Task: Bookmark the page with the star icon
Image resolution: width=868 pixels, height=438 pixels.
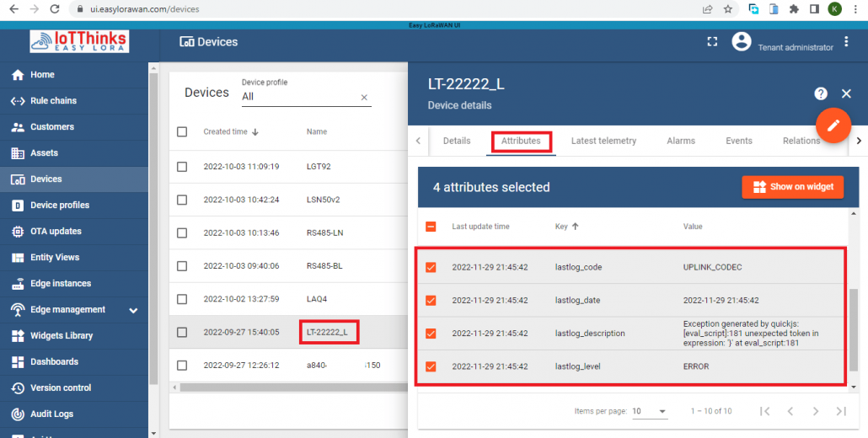Action: click(x=727, y=9)
